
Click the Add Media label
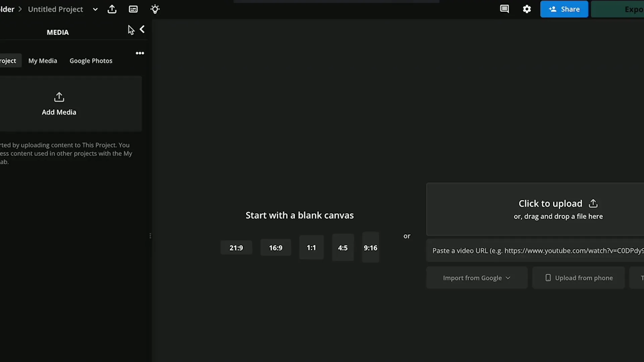pyautogui.click(x=59, y=112)
